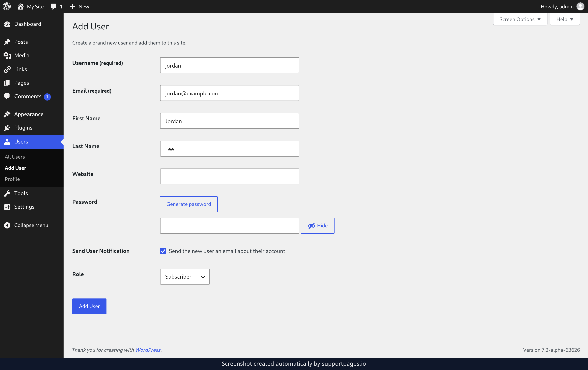
Task: Toggle password visibility with Hide button
Action: pyautogui.click(x=317, y=226)
